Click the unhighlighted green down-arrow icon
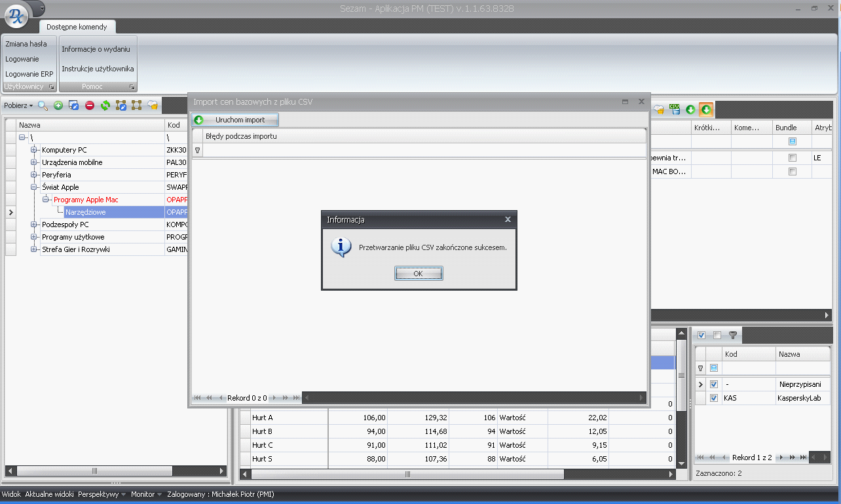 (x=690, y=109)
